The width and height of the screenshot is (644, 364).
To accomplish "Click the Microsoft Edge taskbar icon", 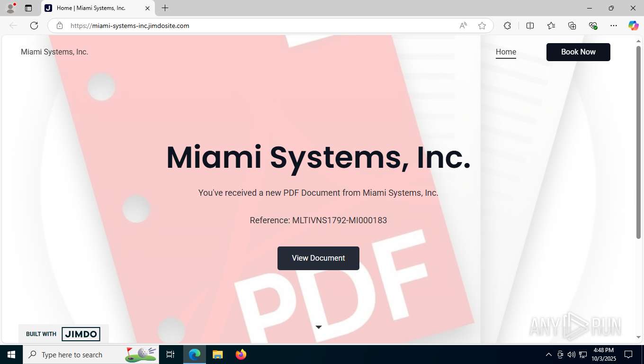I will pos(195,355).
